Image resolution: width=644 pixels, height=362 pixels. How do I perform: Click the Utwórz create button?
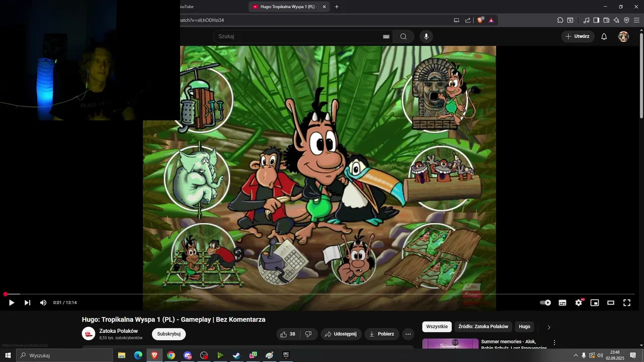(x=578, y=36)
